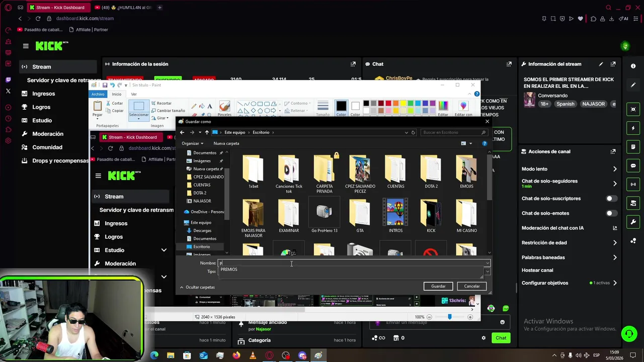Click the Cancelar button in the save dialog

coord(472,286)
